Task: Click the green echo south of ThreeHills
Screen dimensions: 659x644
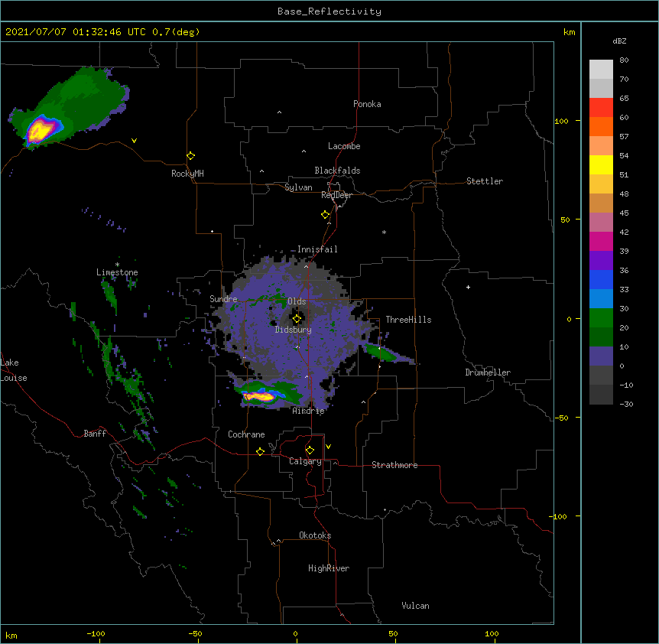Action: [381, 353]
